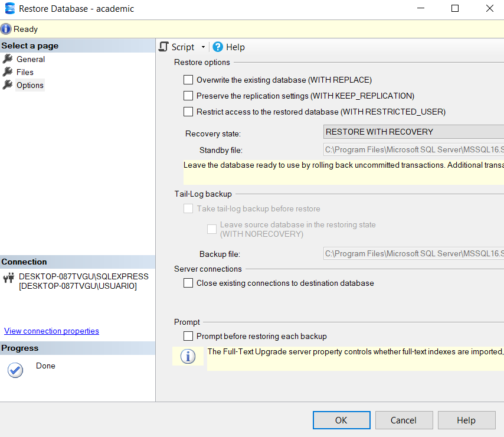Click the Full-Text Upgrade info icon
The image size is (504, 437).
[188, 356]
